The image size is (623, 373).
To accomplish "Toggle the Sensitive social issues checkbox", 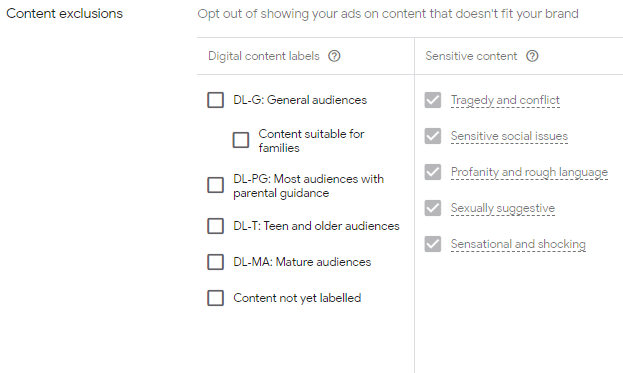I will pos(433,136).
